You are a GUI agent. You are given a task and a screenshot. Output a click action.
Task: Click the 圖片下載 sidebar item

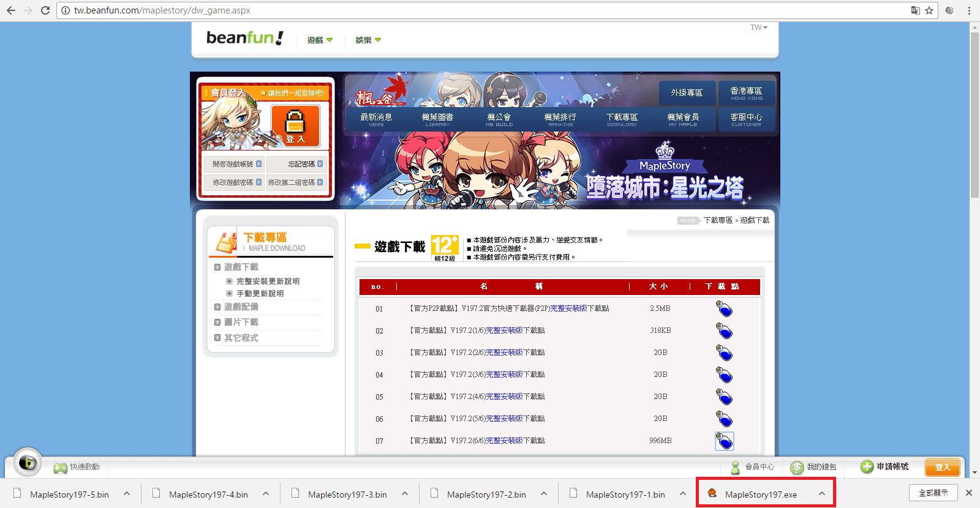[x=241, y=322]
